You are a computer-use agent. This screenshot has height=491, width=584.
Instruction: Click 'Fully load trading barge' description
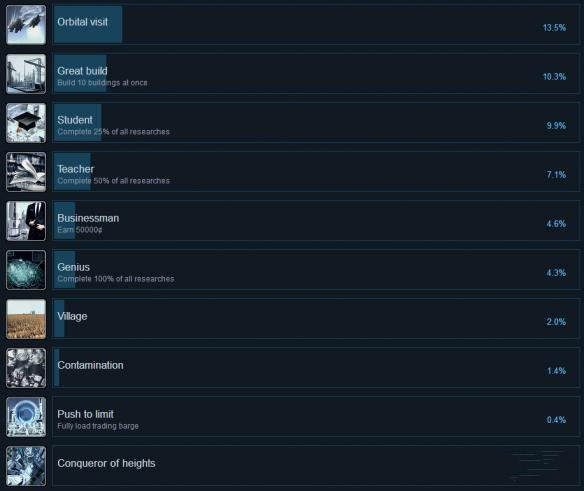pos(98,426)
